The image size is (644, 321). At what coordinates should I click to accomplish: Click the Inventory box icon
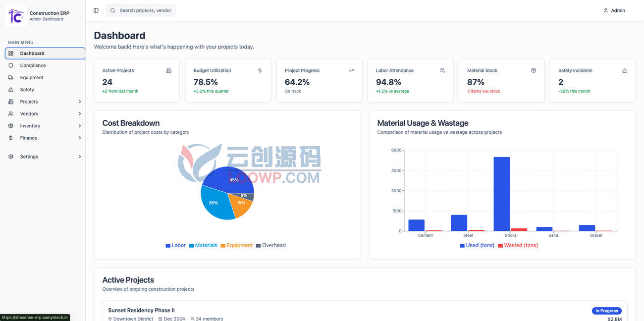point(11,126)
